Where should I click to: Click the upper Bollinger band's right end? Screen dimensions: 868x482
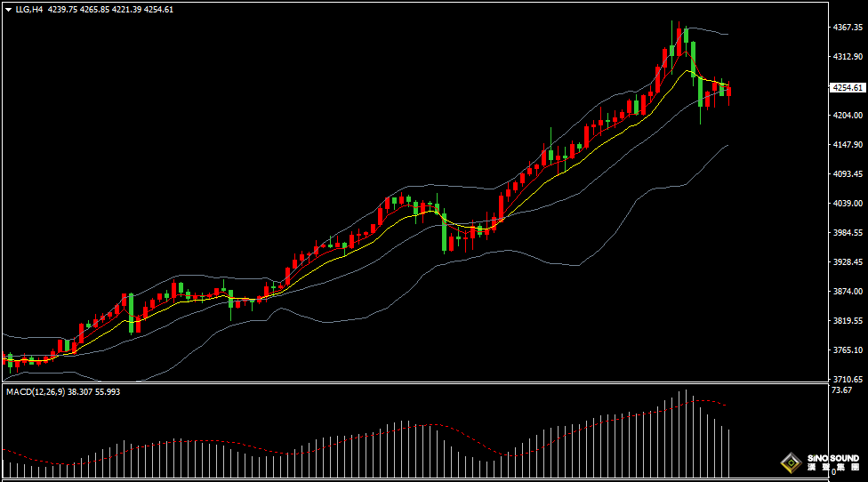pyautogui.click(x=727, y=35)
